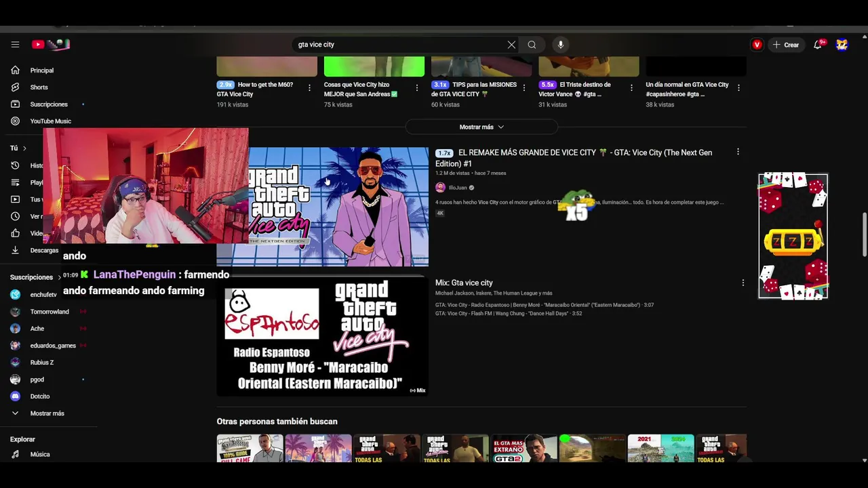Viewport: 868px width, 488px height.
Task: Click the magnifier search button
Action: 532,45
